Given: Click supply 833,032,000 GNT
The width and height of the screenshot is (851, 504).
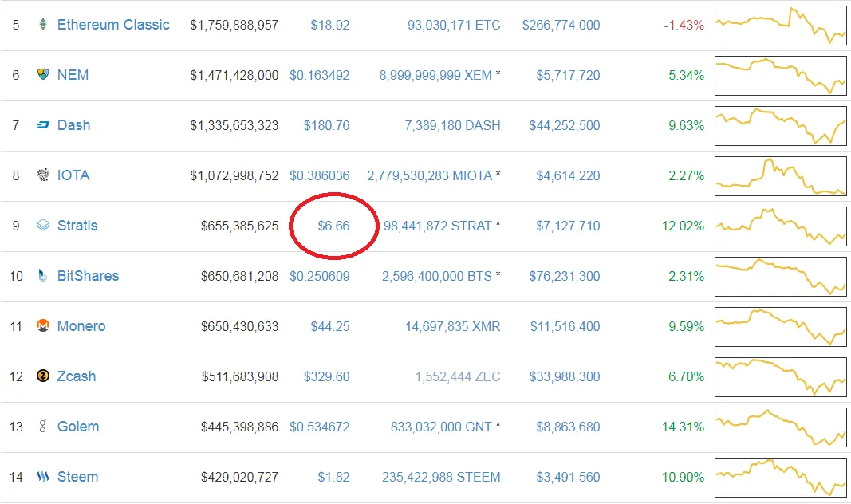Looking at the screenshot, I should pyautogui.click(x=441, y=427).
